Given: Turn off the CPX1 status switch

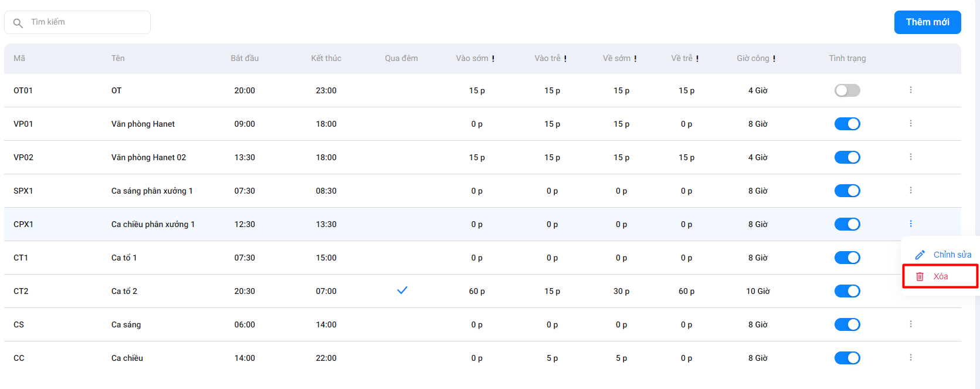Looking at the screenshot, I should point(847,224).
